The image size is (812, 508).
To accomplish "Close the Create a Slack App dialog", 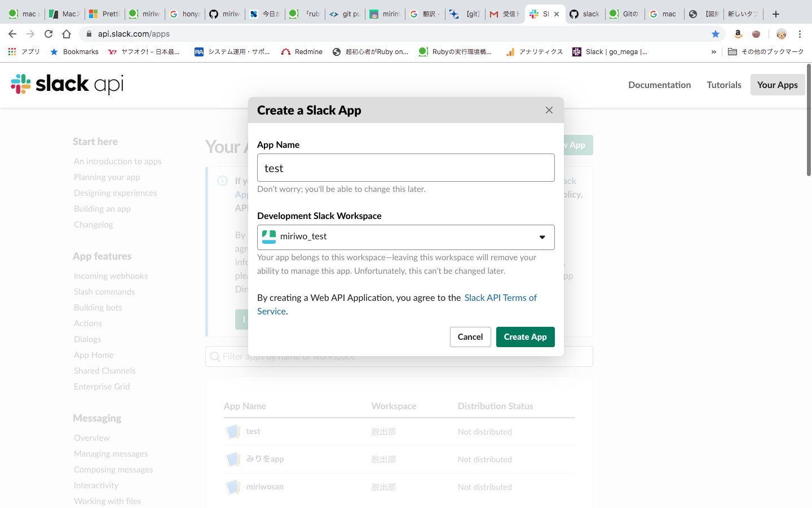I will coord(549,110).
